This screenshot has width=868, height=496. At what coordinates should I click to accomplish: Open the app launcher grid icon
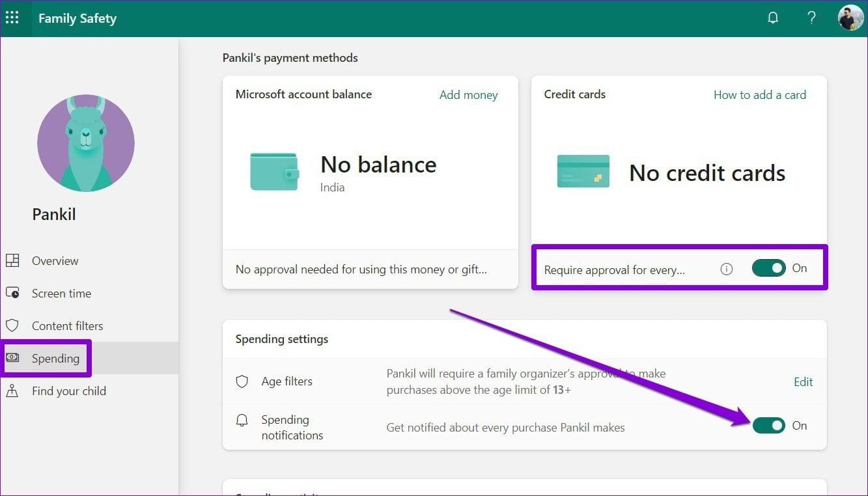[x=12, y=18]
